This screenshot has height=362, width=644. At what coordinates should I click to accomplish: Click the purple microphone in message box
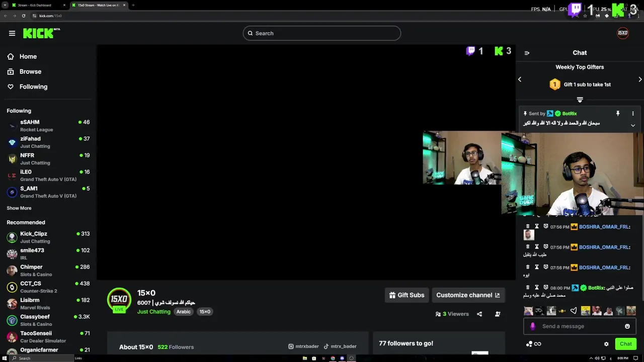coord(533,326)
